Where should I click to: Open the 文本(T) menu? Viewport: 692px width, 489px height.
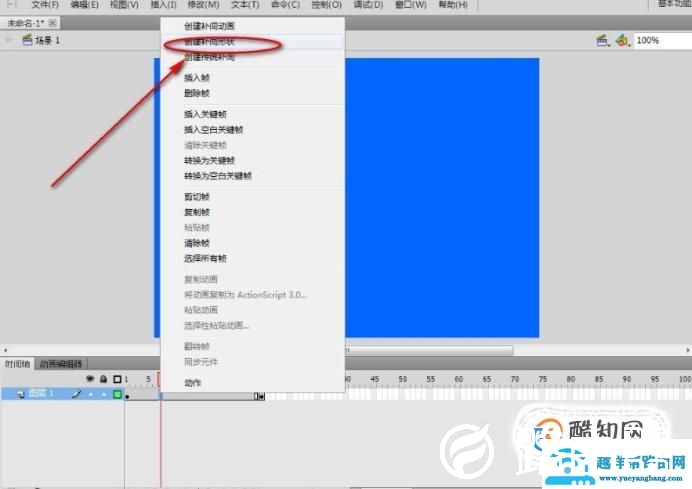pyautogui.click(x=245, y=5)
